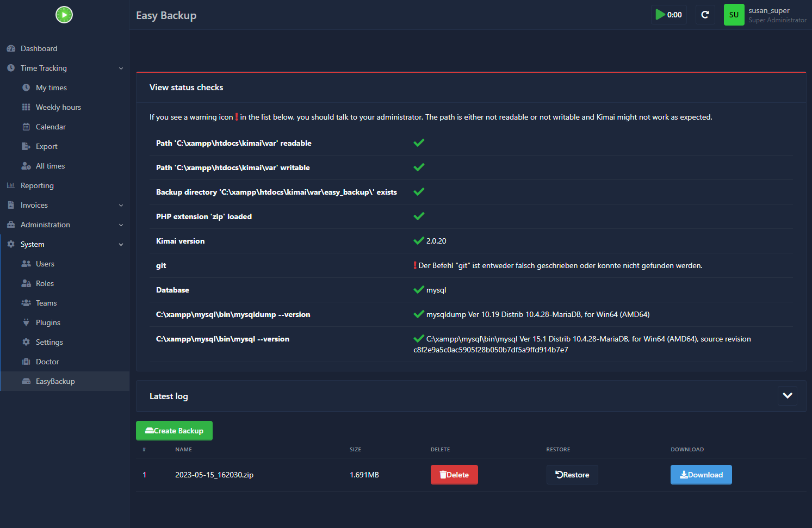812x528 pixels.
Task: Open the Reporting chart icon
Action: 11,185
